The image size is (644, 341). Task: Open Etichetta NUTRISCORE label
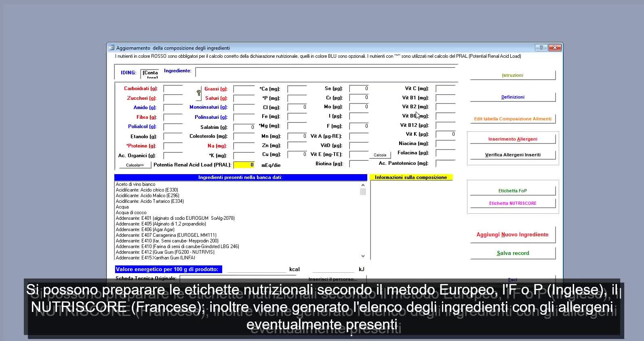pos(513,203)
